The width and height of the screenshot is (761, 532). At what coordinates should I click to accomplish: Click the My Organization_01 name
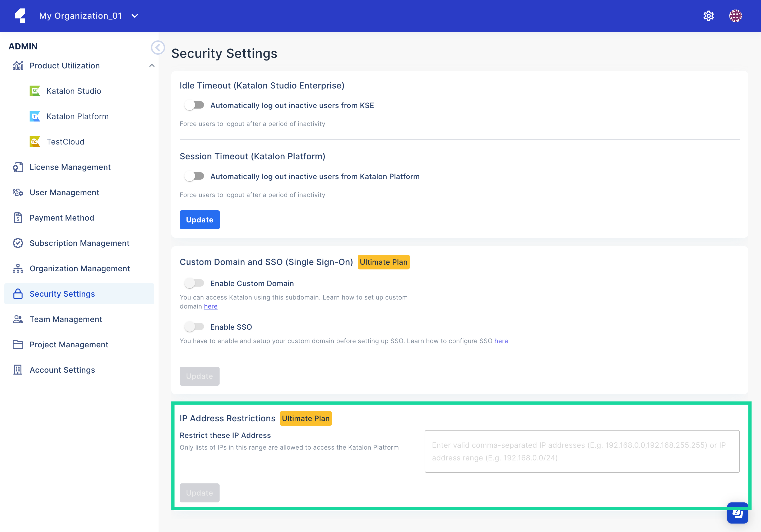(81, 16)
